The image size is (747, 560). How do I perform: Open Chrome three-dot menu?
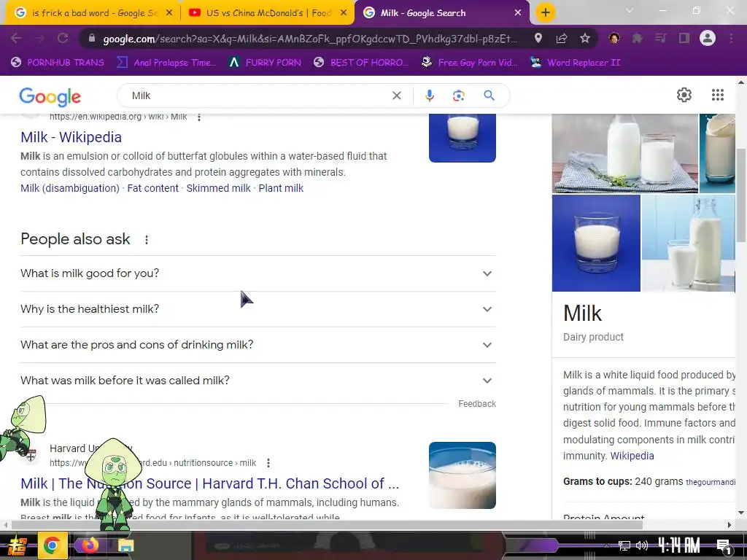pyautogui.click(x=731, y=38)
